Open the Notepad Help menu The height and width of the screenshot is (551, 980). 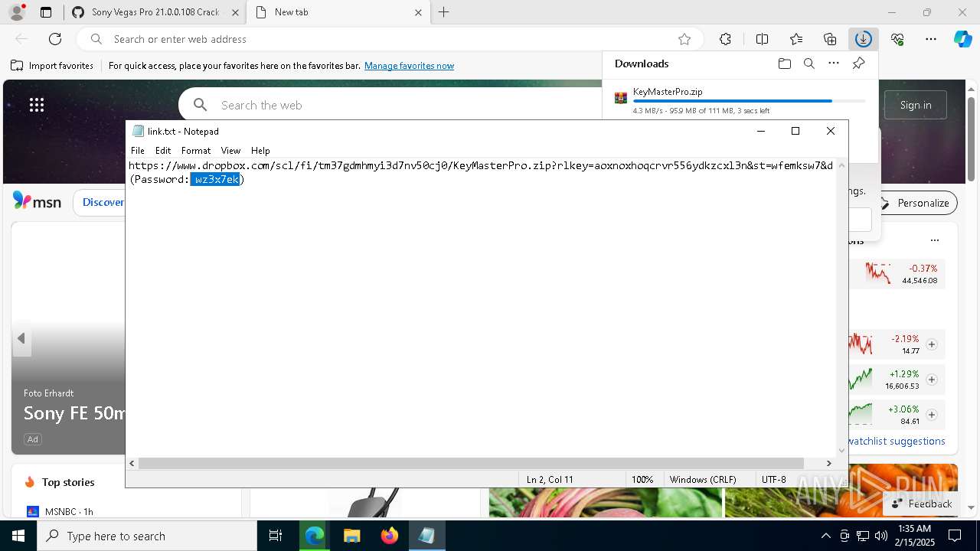260,151
